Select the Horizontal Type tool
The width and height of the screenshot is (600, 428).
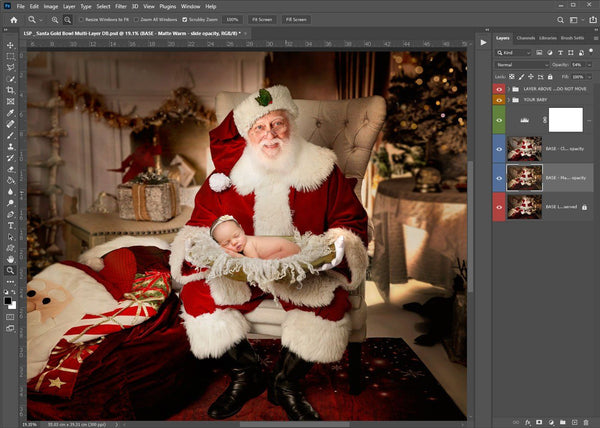point(11,225)
